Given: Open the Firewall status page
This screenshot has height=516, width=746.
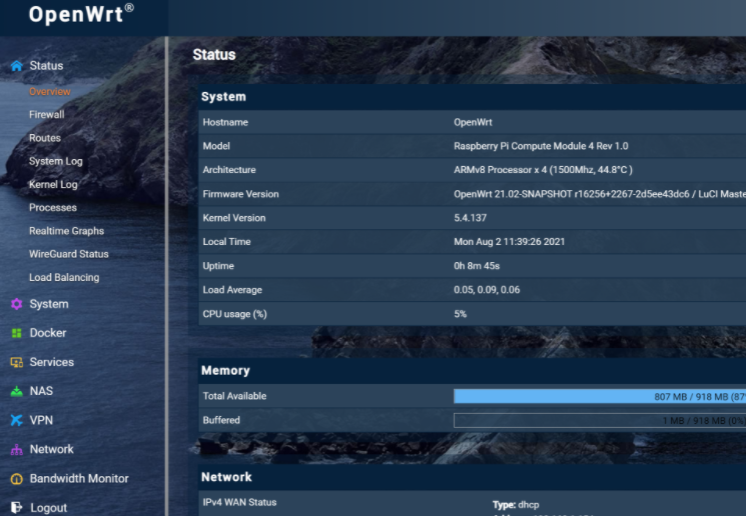Looking at the screenshot, I should click(x=46, y=115).
